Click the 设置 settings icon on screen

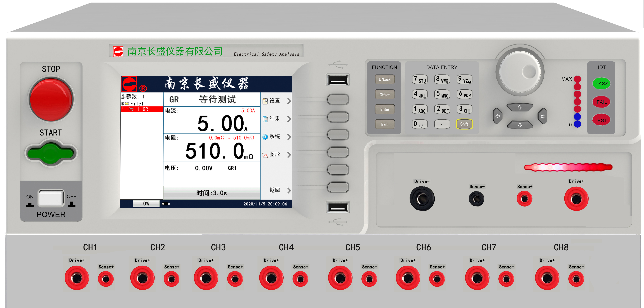[265, 101]
